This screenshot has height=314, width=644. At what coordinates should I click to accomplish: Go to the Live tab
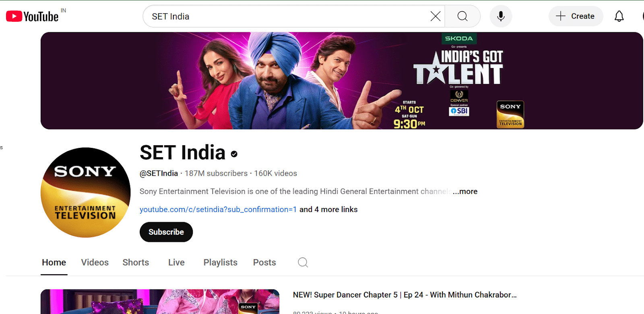(x=176, y=262)
